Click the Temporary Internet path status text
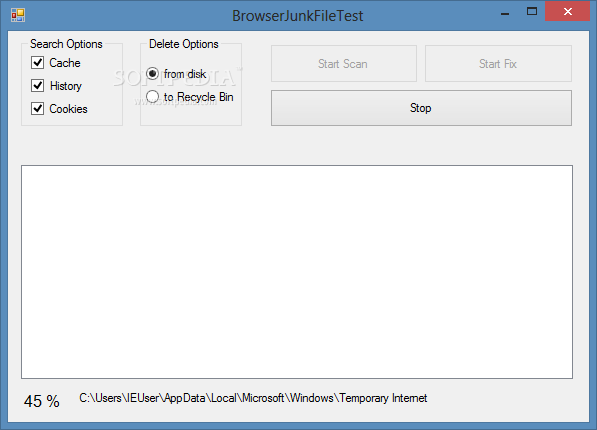The height and width of the screenshot is (430, 597). [x=253, y=398]
